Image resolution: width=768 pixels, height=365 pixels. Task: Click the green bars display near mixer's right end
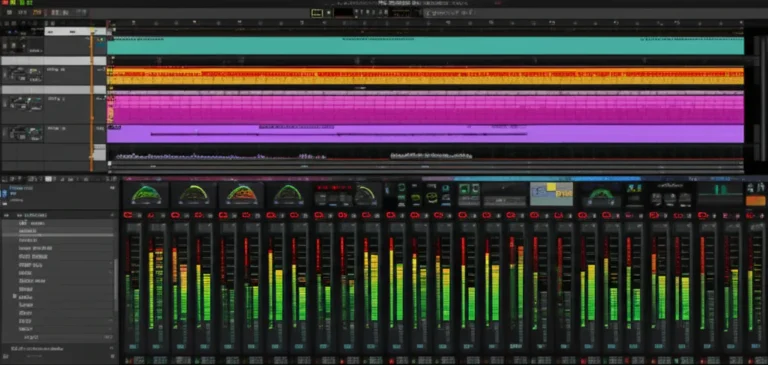tap(720, 190)
